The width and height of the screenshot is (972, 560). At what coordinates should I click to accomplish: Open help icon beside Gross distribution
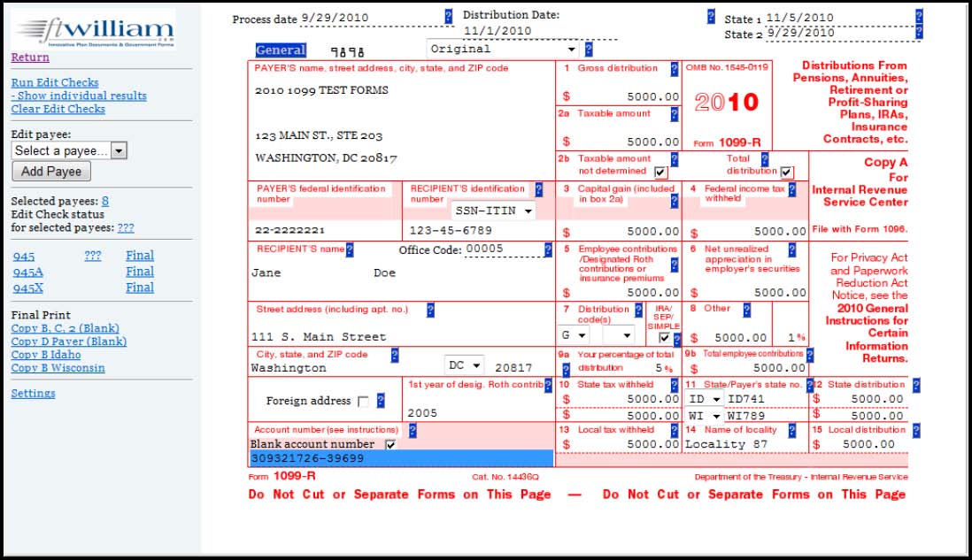pos(675,68)
